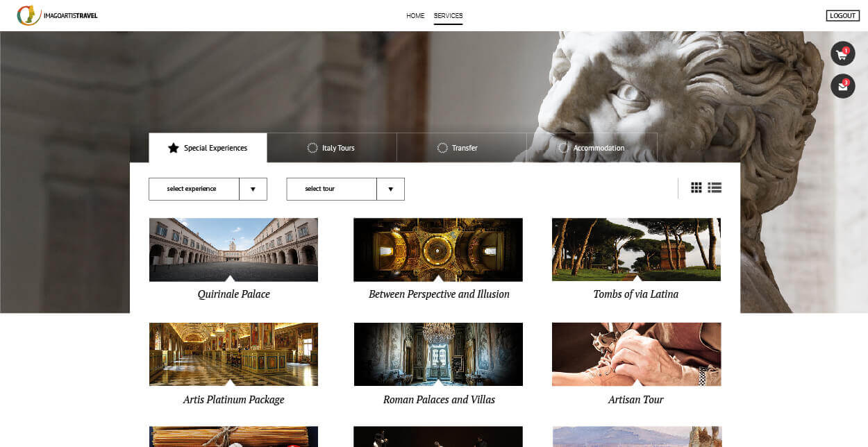Click the circle icon beside Transfer
This screenshot has height=447, width=868.
[442, 148]
